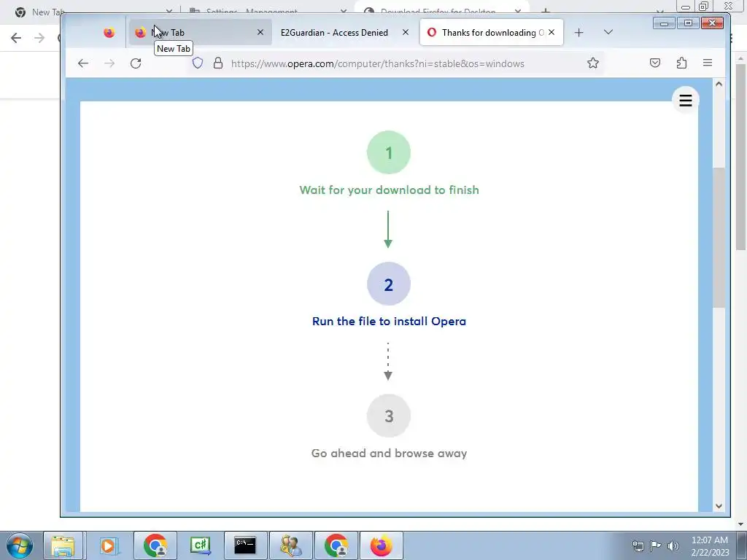
Task: Open user accounts keys icon on taskbar
Action: (290, 545)
